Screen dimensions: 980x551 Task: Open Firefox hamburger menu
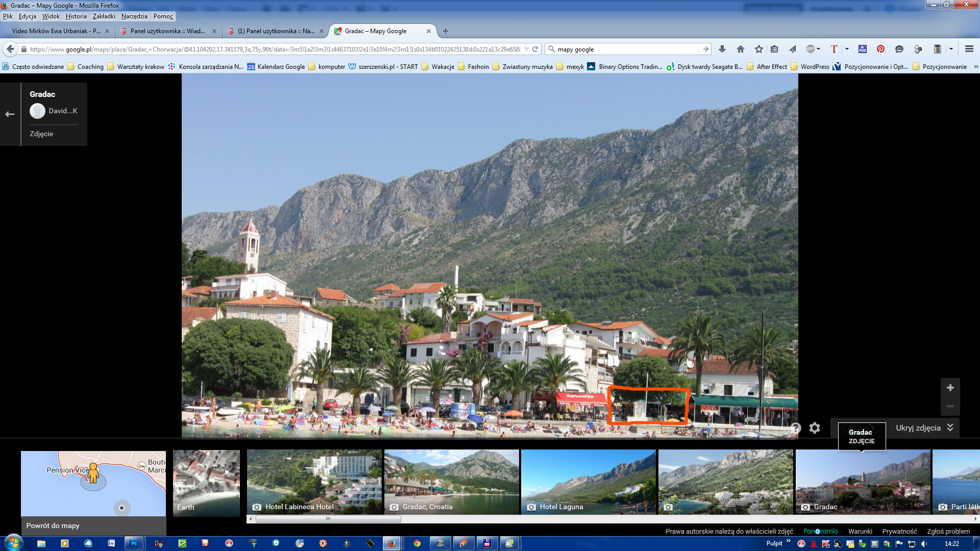point(969,49)
